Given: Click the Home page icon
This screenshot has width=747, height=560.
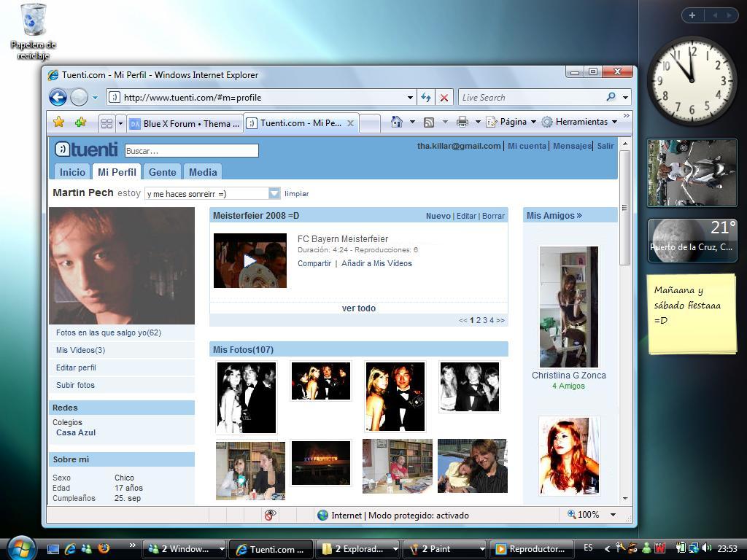Looking at the screenshot, I should (396, 122).
